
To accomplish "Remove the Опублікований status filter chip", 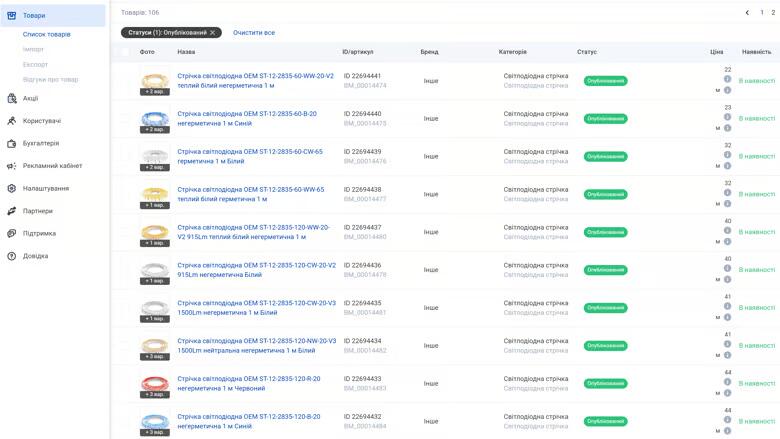I will pyautogui.click(x=214, y=33).
